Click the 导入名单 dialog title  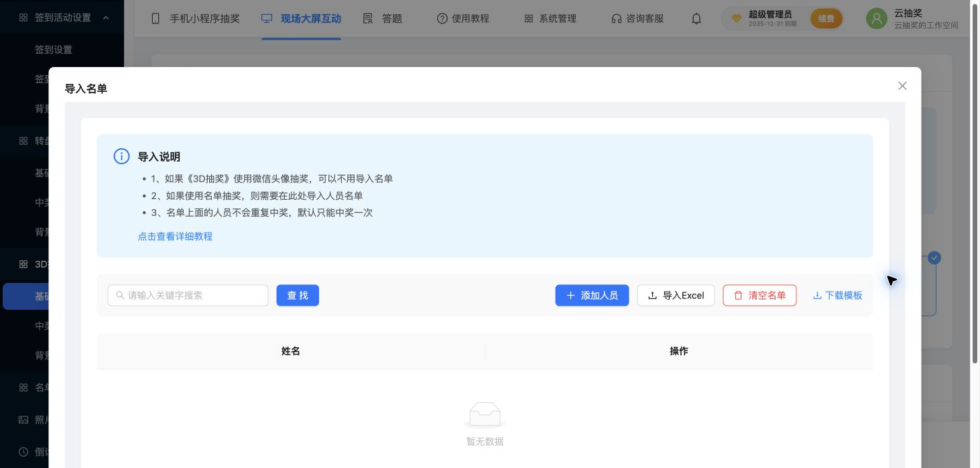[x=86, y=89]
